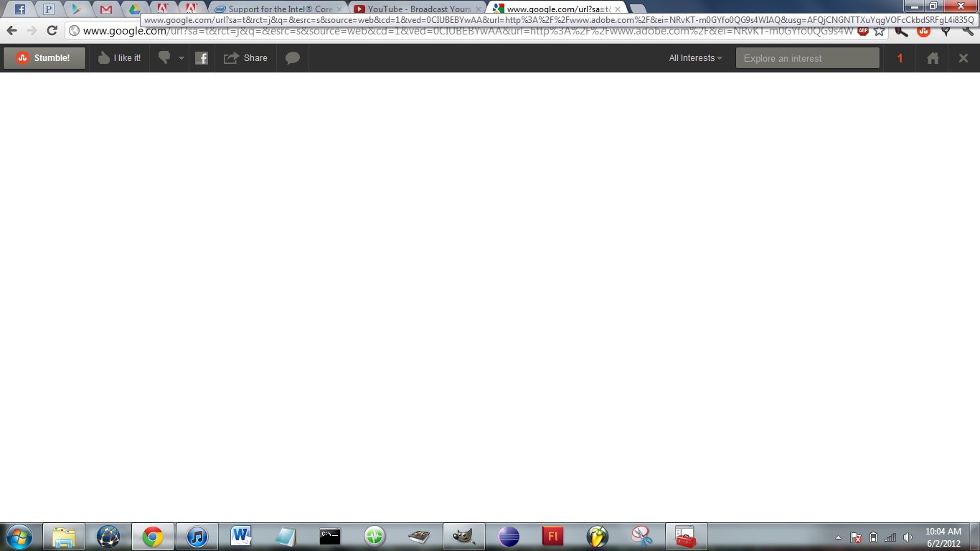Open the Adblock Plus extension icon
Viewport: 980px width, 551px height.
coord(862,32)
